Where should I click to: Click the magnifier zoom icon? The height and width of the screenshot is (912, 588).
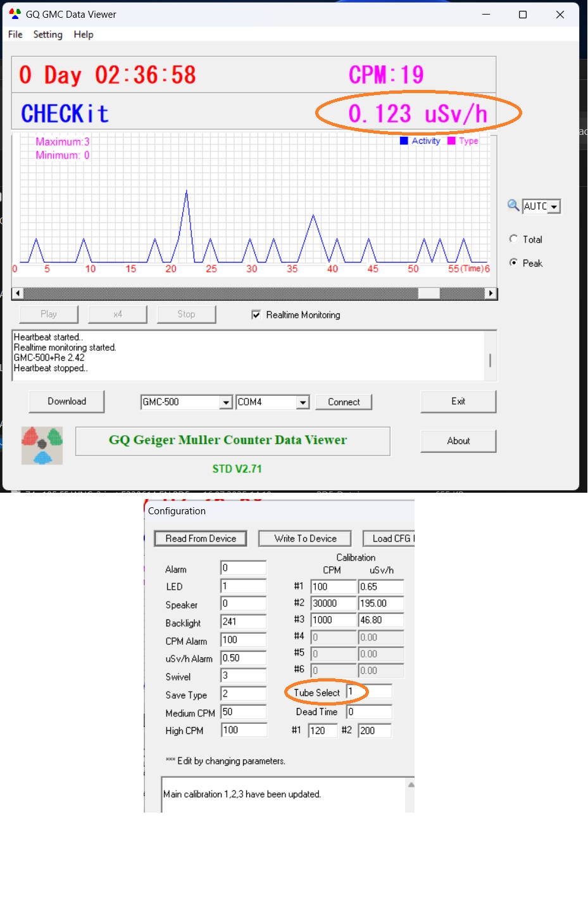click(513, 205)
